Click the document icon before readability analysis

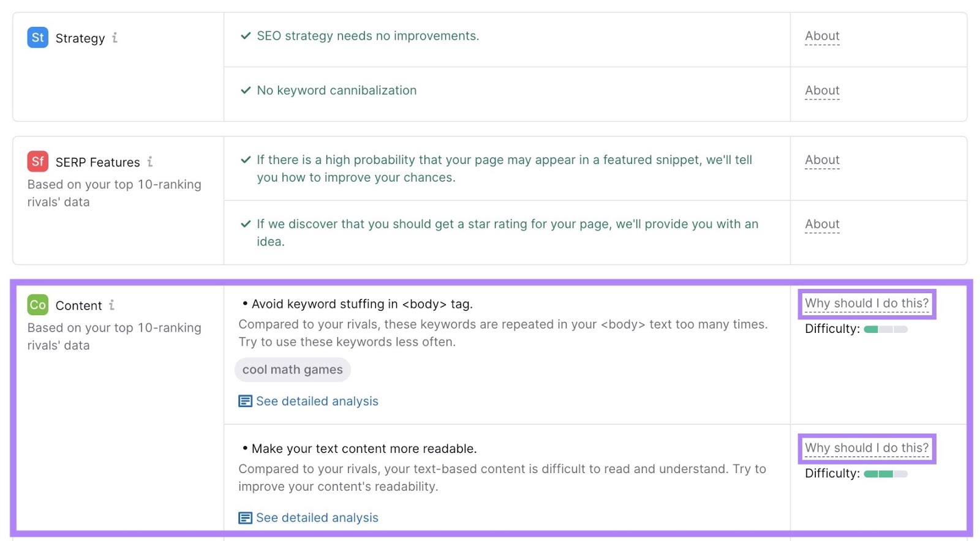click(x=244, y=517)
